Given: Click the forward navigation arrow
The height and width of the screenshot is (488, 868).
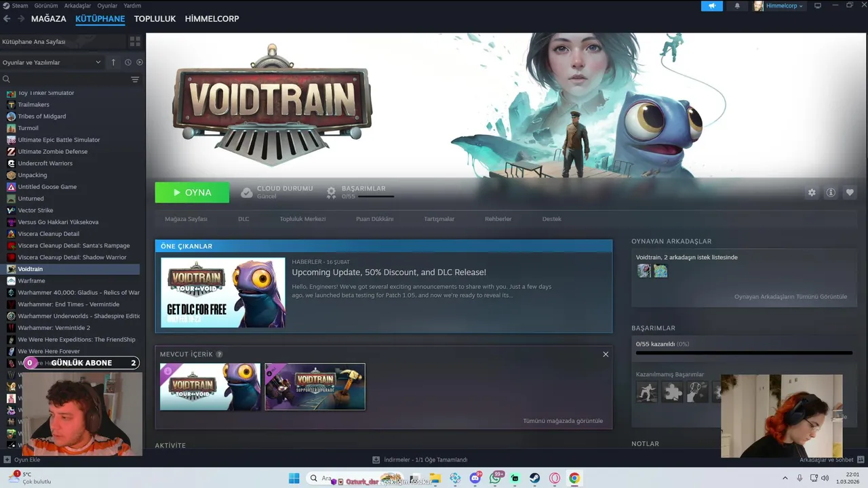Looking at the screenshot, I should click(20, 19).
